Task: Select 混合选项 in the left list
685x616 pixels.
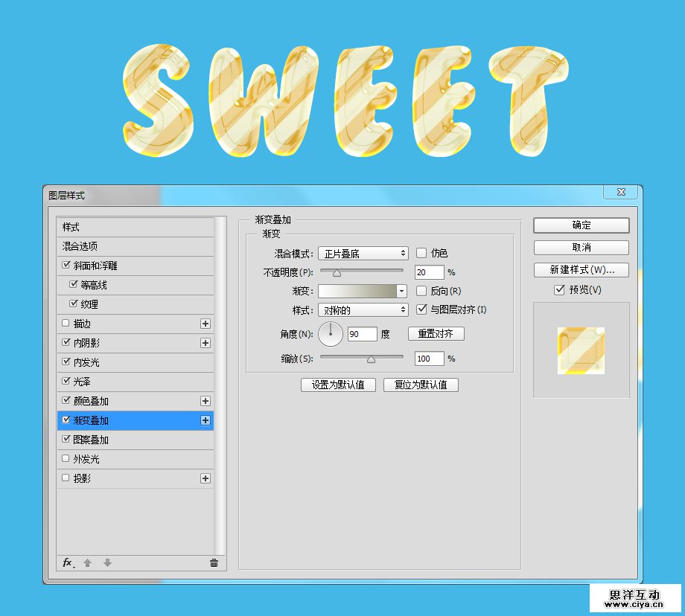Action: (x=136, y=247)
